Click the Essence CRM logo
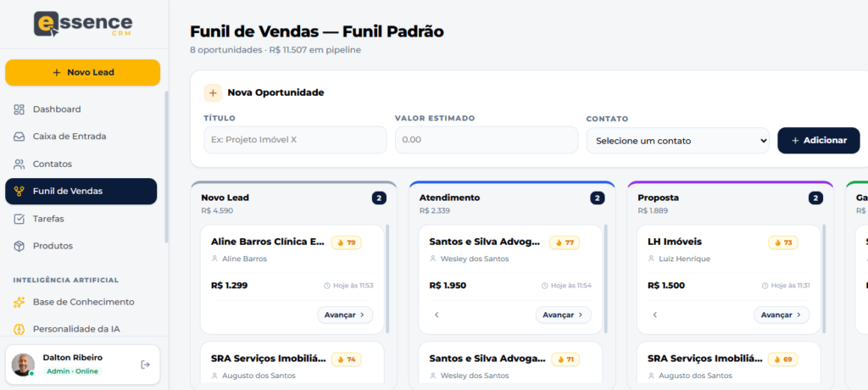Viewport: 868px width, 390px height. point(83,24)
